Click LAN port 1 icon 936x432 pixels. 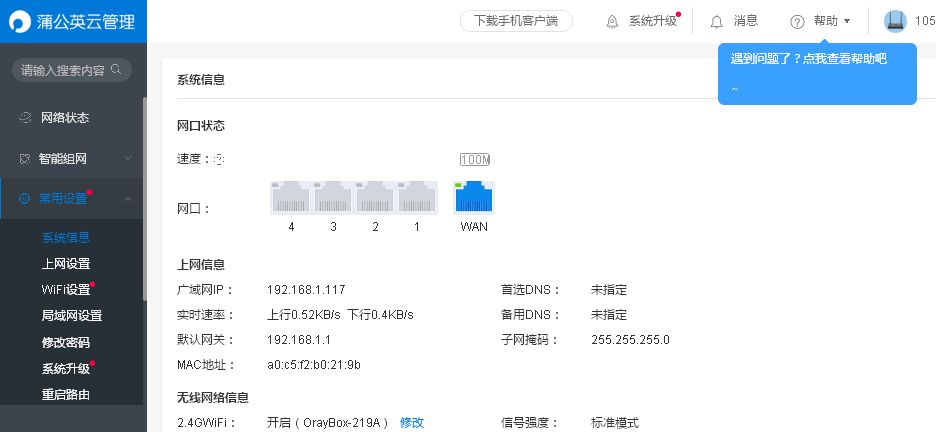[x=417, y=198]
